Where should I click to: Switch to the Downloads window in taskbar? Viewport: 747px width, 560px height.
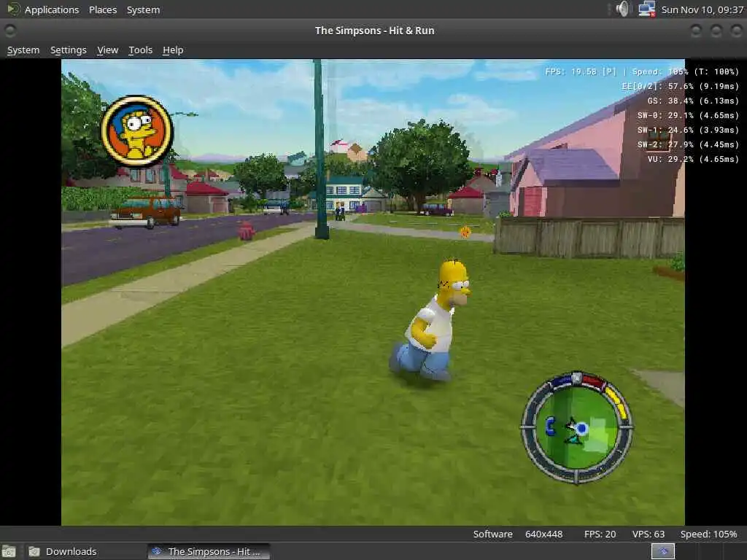pyautogui.click(x=63, y=551)
